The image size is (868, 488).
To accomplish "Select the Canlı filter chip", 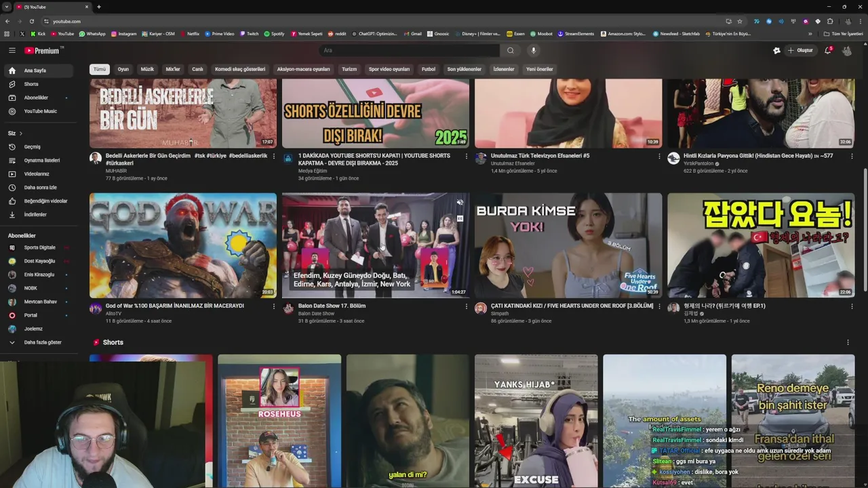I will point(197,69).
